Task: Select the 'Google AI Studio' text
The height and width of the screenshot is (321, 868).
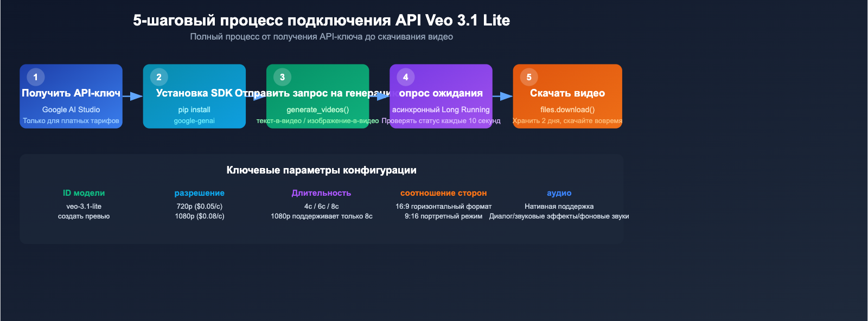Action: coord(71,110)
